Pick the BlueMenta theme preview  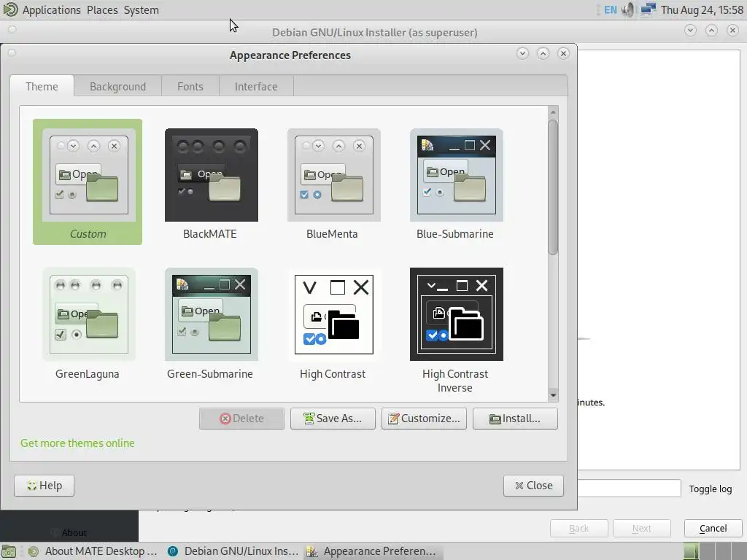tap(333, 175)
